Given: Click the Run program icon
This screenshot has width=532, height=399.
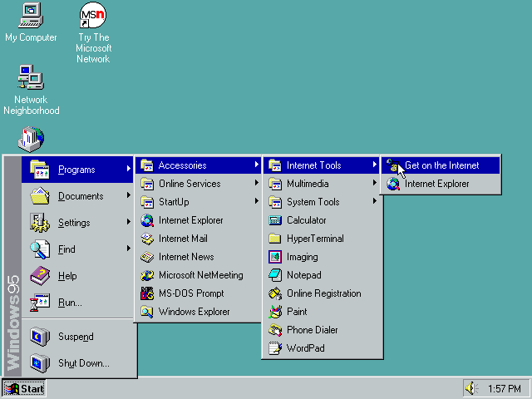Looking at the screenshot, I should tap(40, 302).
